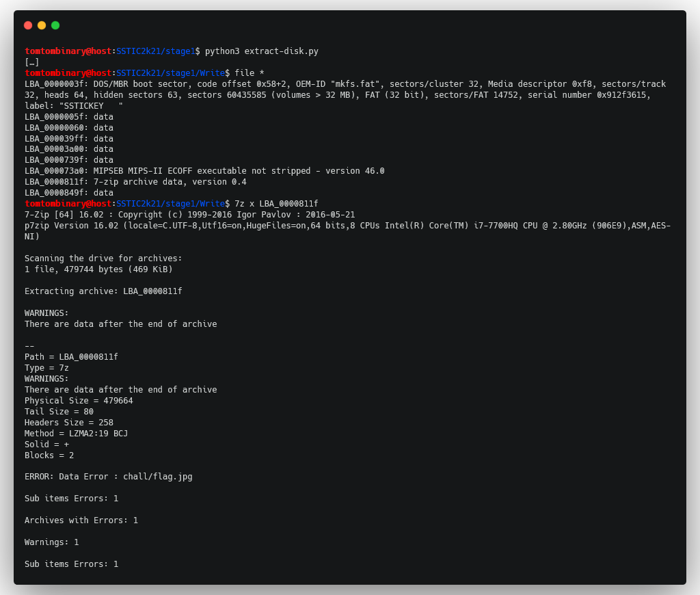Click the LBA_0000811f 7-zip archive data line

pos(135,182)
